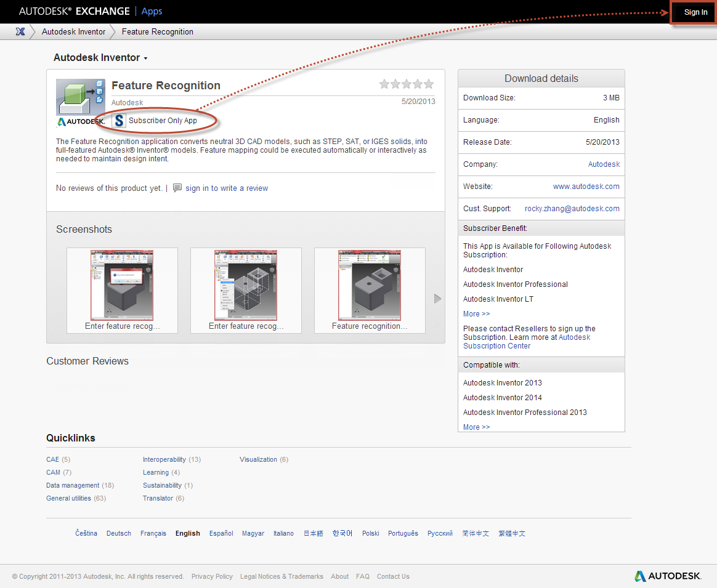
Task: Follow the sign in to write a review link
Action: pos(225,188)
